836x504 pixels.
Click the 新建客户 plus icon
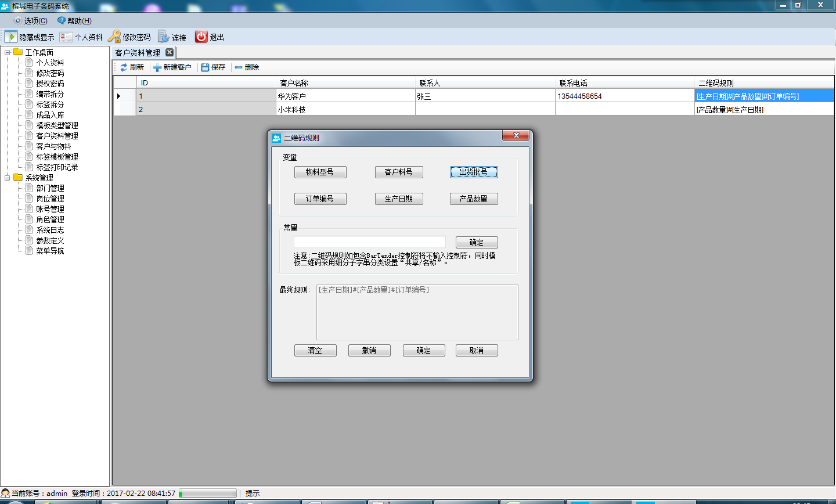coord(157,67)
